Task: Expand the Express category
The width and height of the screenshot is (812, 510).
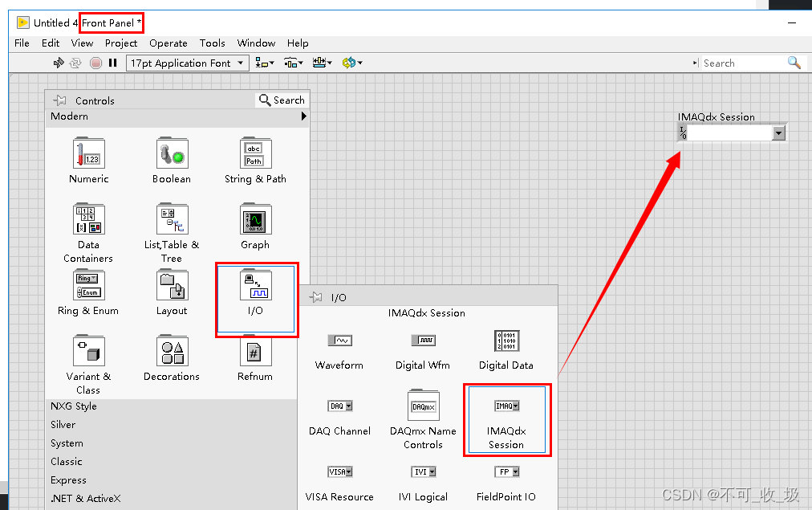Action: pyautogui.click(x=68, y=480)
